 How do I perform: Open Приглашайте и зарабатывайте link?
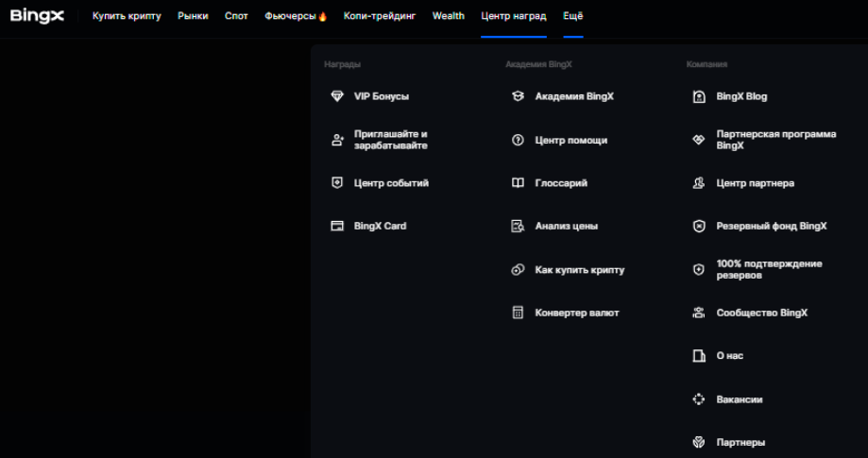coord(391,140)
